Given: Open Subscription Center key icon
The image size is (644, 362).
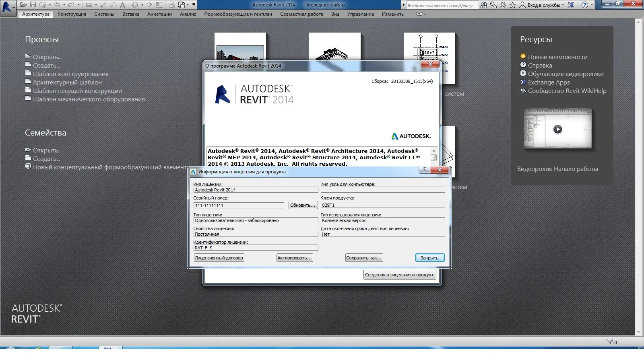Looking at the screenshot, I should (493, 5).
